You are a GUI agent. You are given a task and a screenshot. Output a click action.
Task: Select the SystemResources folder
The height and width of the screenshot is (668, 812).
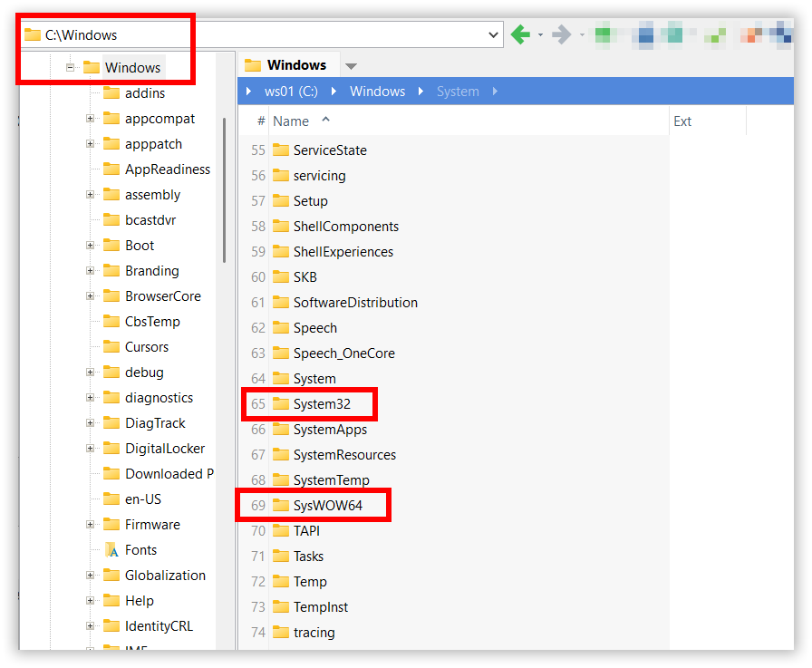click(344, 455)
